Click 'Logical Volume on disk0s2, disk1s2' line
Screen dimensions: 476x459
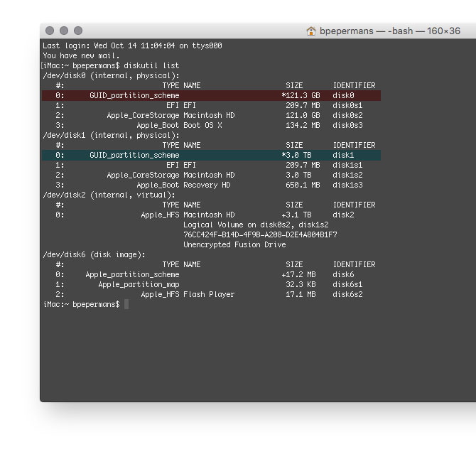[256, 225]
